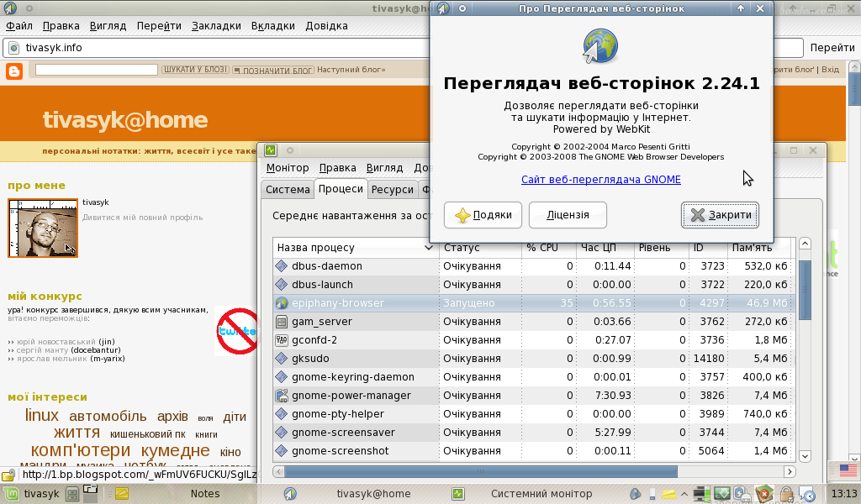Open the Довідка menu in browser
This screenshot has width=861, height=504.
pos(327,26)
